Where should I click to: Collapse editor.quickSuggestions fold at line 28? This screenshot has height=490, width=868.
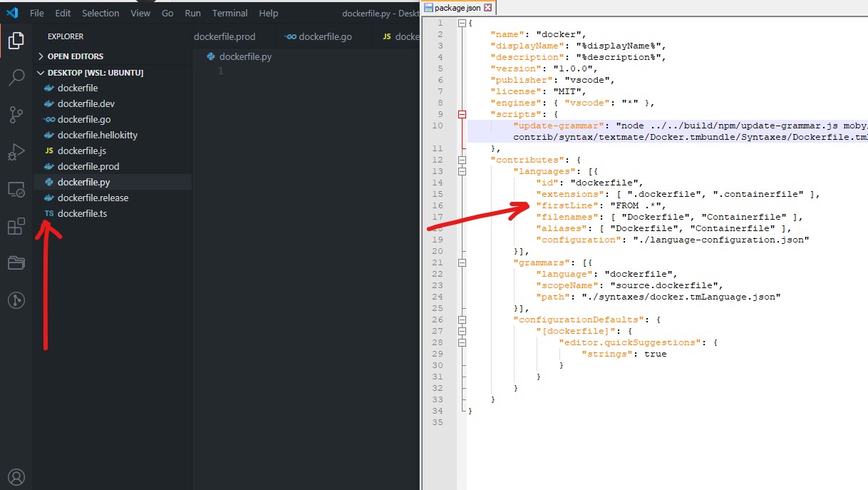462,342
